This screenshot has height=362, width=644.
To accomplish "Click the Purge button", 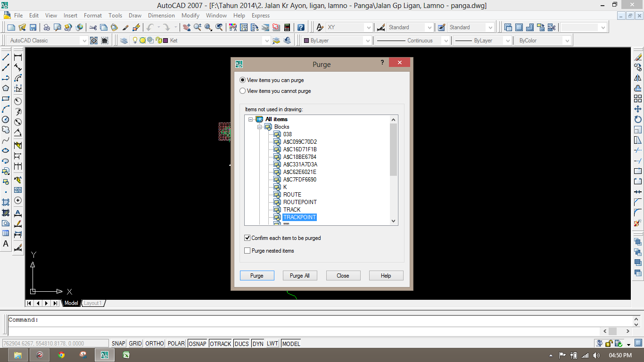I will click(257, 276).
